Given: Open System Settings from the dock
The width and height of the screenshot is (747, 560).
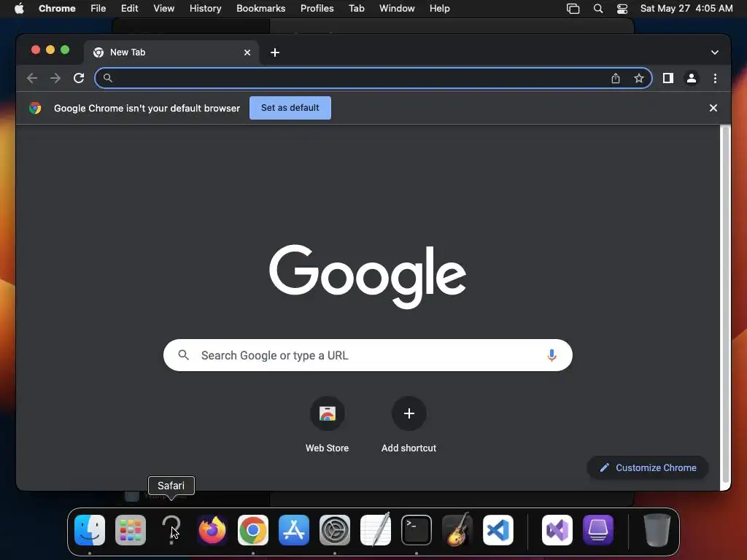Looking at the screenshot, I should point(335,530).
